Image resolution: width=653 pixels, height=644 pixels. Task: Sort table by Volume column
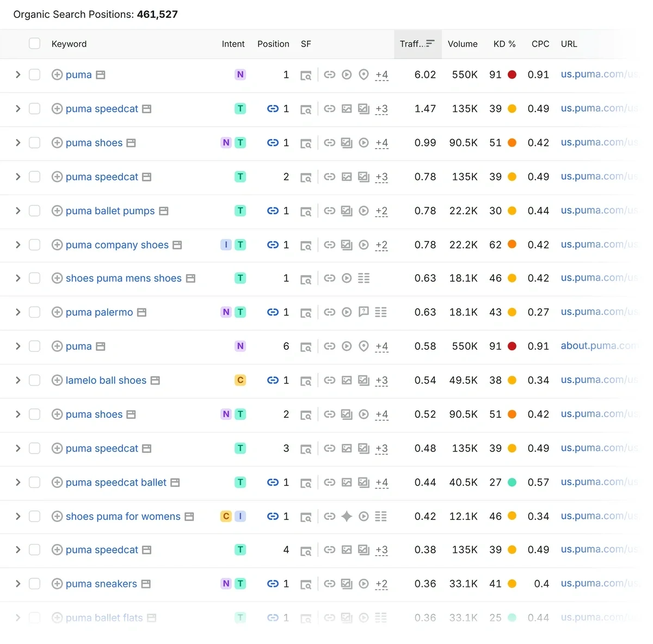pyautogui.click(x=463, y=44)
